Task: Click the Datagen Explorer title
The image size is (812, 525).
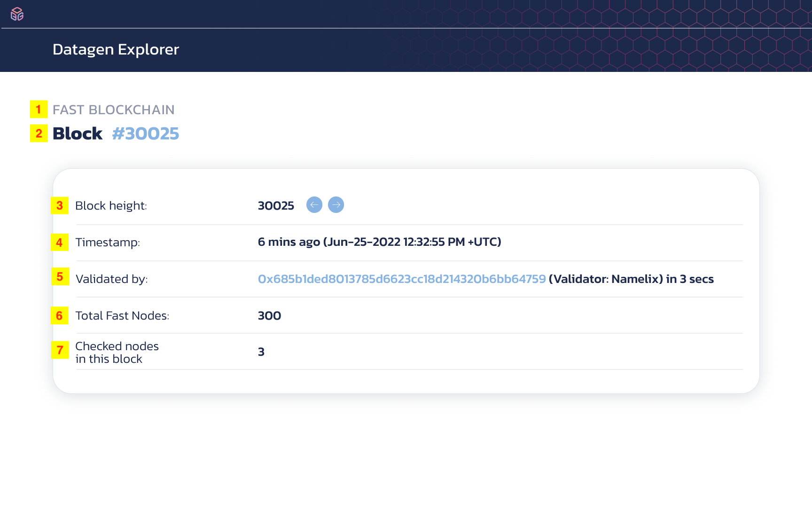Action: pyautogui.click(x=116, y=49)
